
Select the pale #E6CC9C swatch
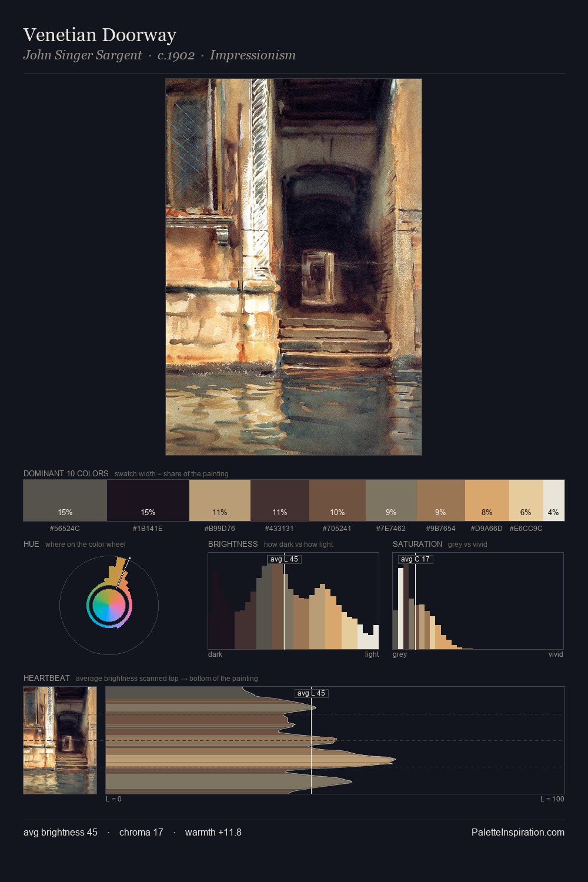[x=526, y=500]
